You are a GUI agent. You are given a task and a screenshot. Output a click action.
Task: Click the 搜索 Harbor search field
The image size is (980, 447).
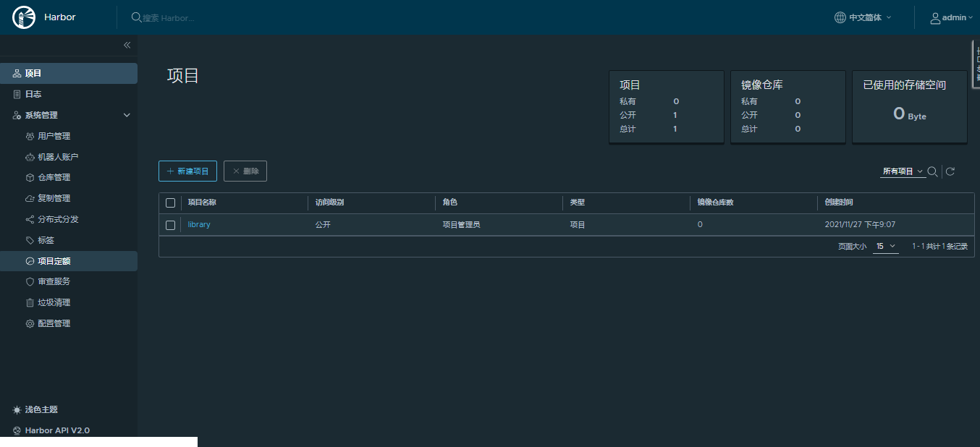click(x=168, y=17)
